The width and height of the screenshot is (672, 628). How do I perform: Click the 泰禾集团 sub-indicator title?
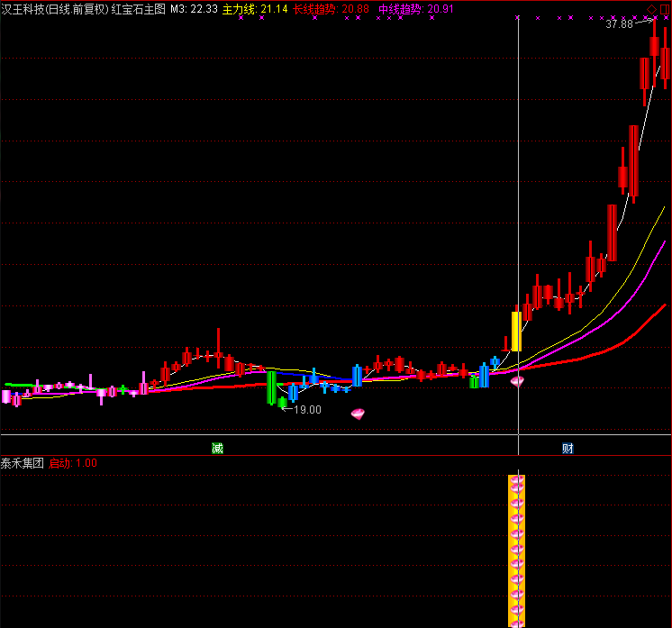point(23,463)
